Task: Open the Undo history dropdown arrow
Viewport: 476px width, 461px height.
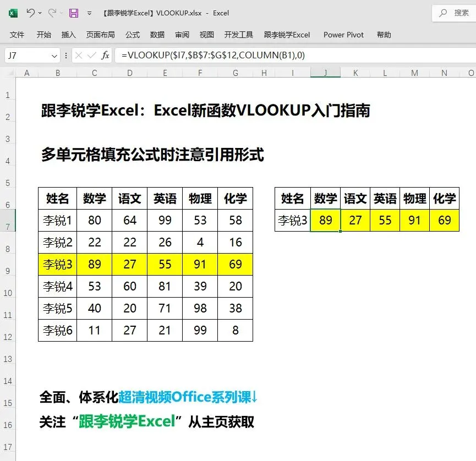Action: [40, 13]
